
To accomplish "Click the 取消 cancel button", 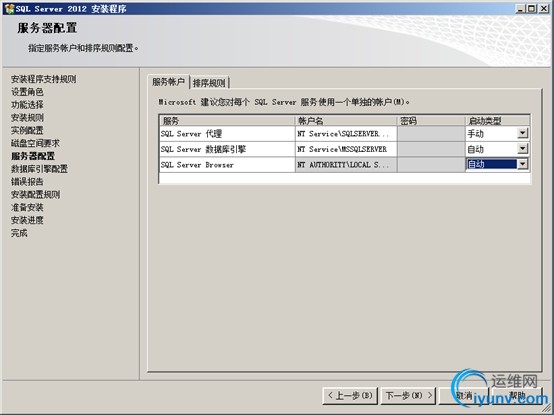I will pyautogui.click(x=464, y=396).
